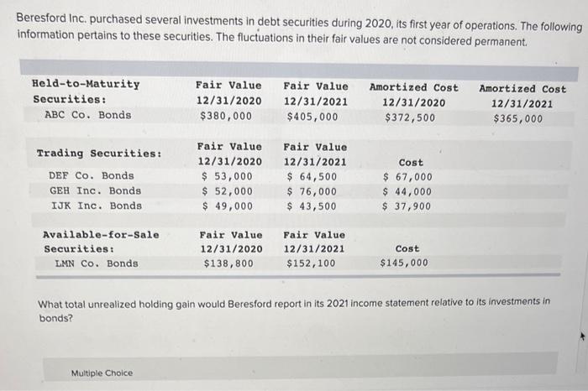The height and width of the screenshot is (391, 588).
Task: Select the $380,000 fair value cell
Action: point(228,117)
